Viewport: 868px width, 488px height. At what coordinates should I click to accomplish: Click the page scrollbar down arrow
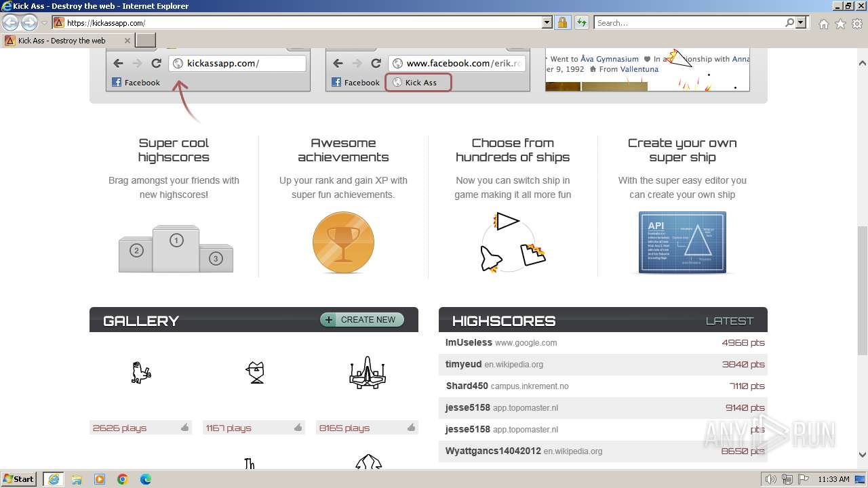click(x=862, y=455)
